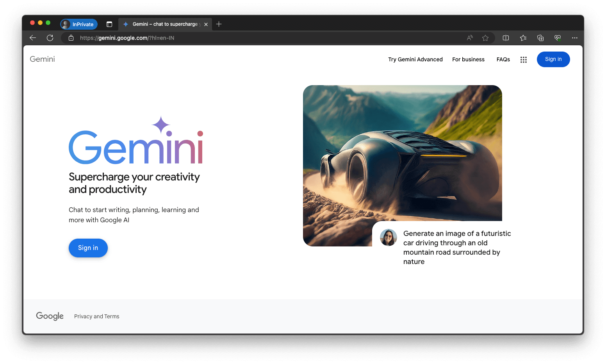
Task: Reload the current page
Action: 50,37
